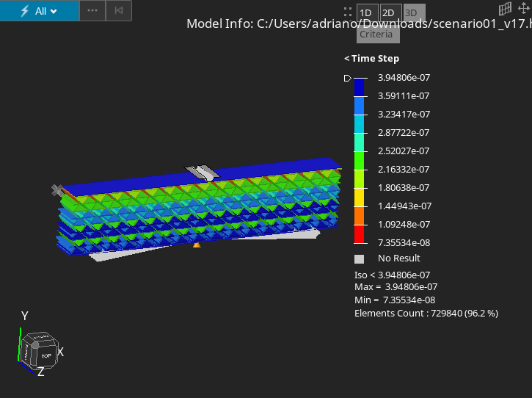Click the iso threshold marker on legend top
Viewport: 532px width, 398px height.
tap(347, 79)
